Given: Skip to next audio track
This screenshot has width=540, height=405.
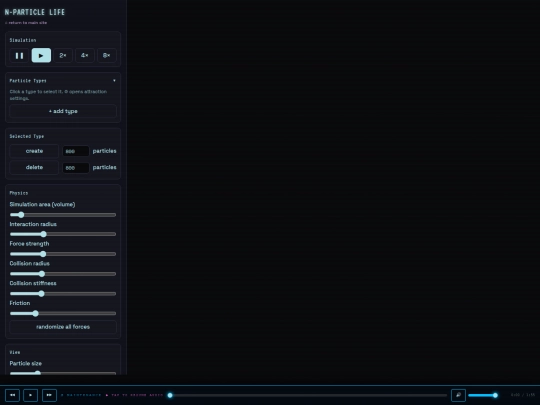Looking at the screenshot, I should coord(49,395).
